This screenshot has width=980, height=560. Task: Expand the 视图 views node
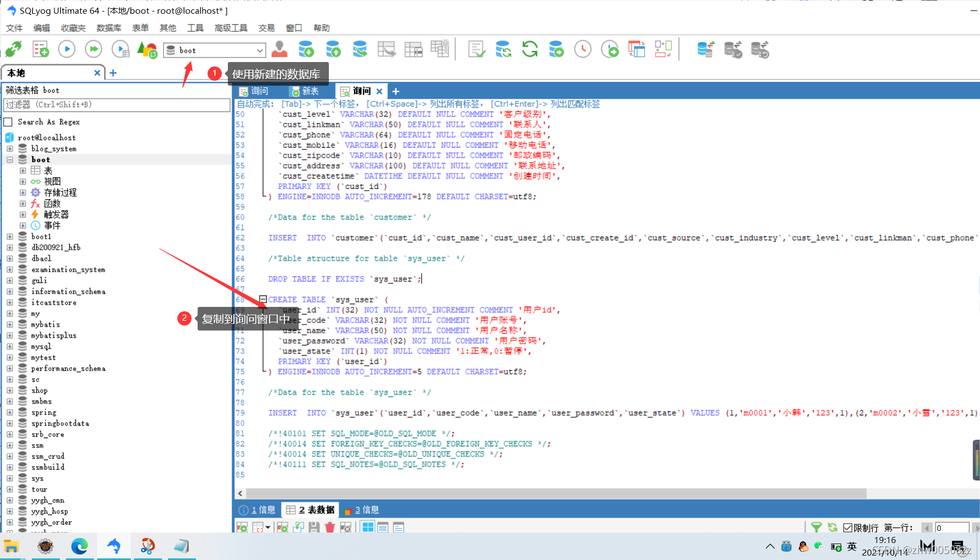(23, 182)
